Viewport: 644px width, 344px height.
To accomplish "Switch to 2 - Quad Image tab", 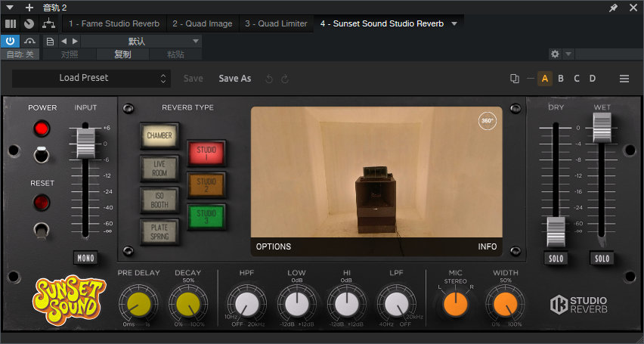I will 203,24.
